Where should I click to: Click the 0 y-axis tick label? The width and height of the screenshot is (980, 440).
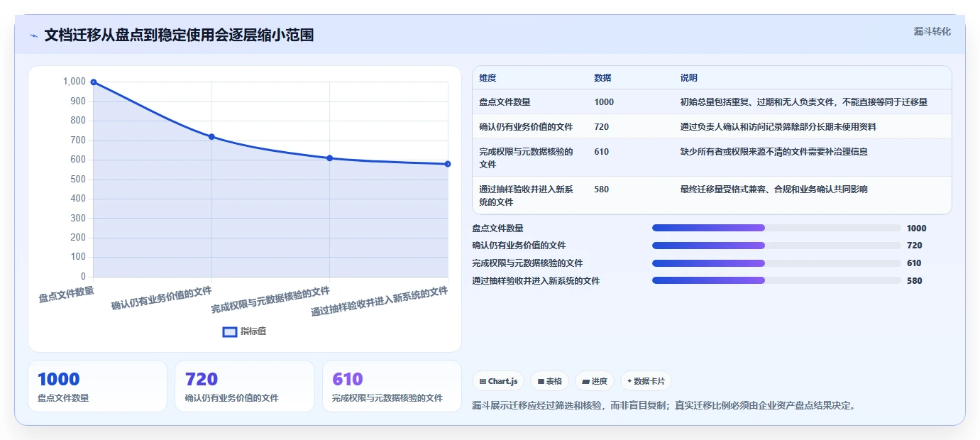coord(83,277)
